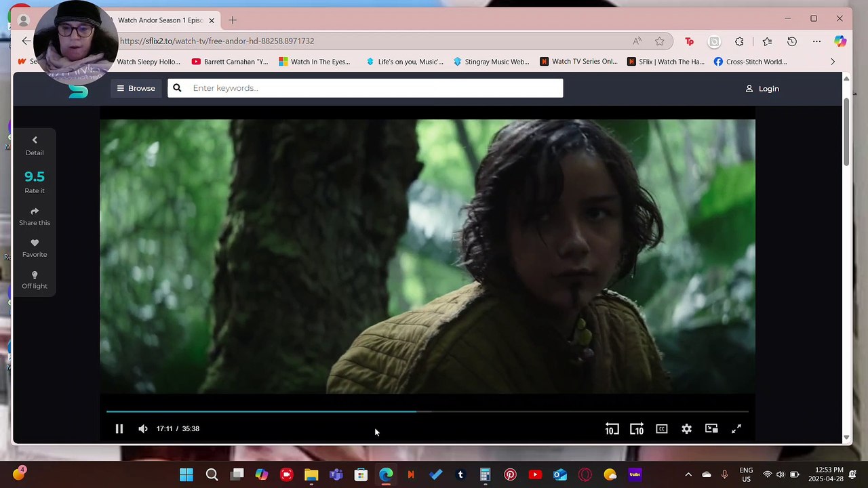
Task: Expand the favorites bar overflow chevron
Action: [833, 62]
